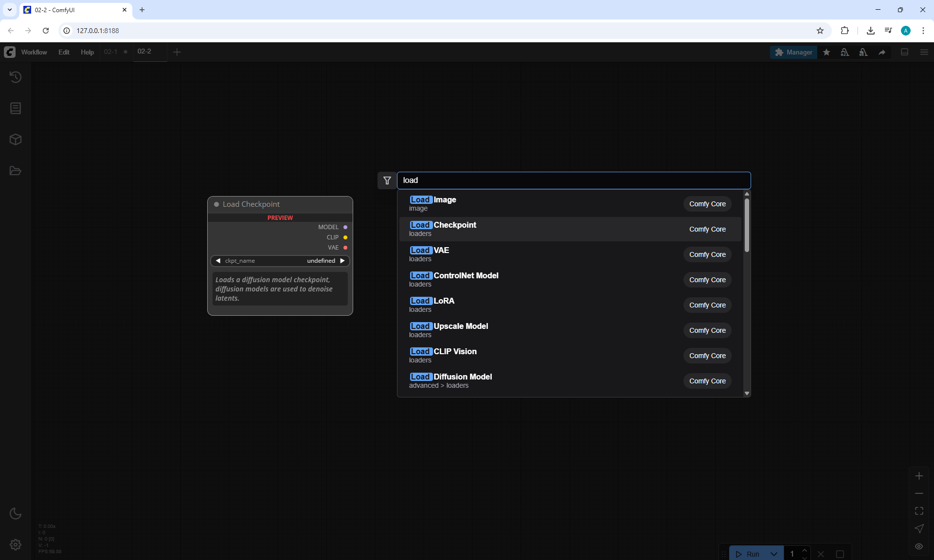
Task: Open the node library sidebar icon
Action: [x=16, y=108]
